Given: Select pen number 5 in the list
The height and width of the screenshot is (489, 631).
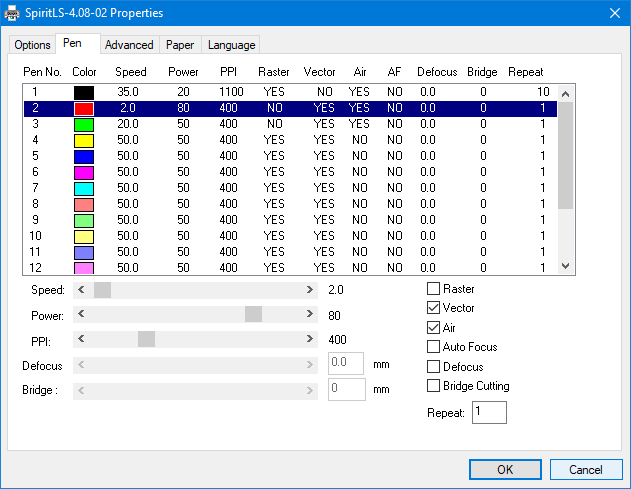Looking at the screenshot, I should click(290, 156).
